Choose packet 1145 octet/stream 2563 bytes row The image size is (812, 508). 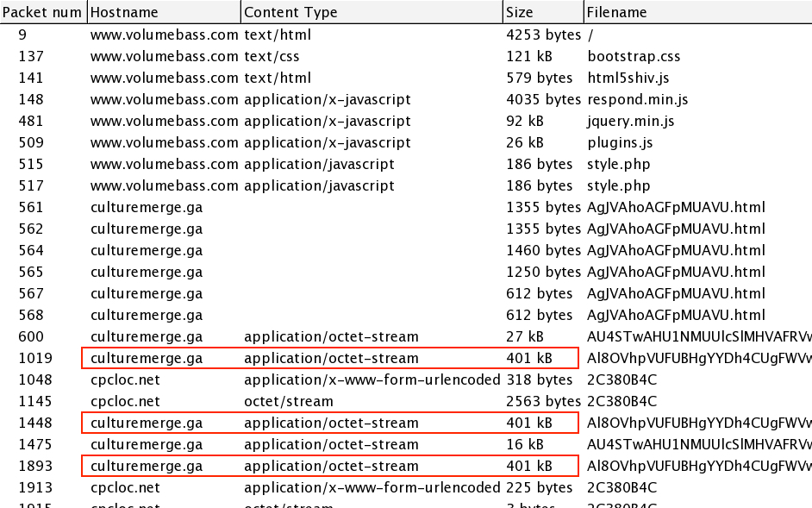coord(345,402)
